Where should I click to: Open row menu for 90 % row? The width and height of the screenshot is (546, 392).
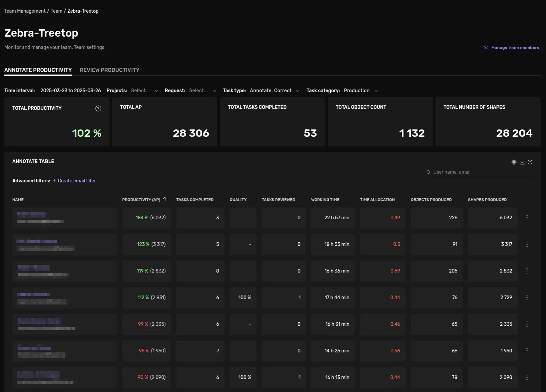[x=527, y=377]
